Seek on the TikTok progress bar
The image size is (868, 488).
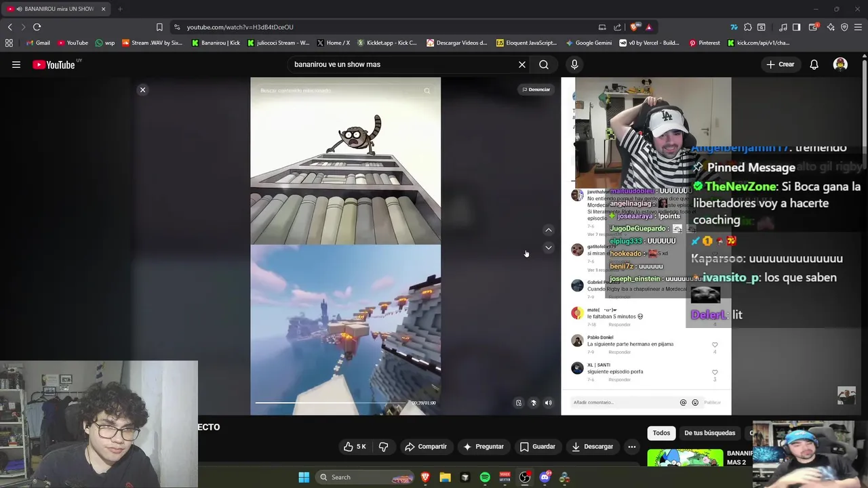click(x=332, y=403)
